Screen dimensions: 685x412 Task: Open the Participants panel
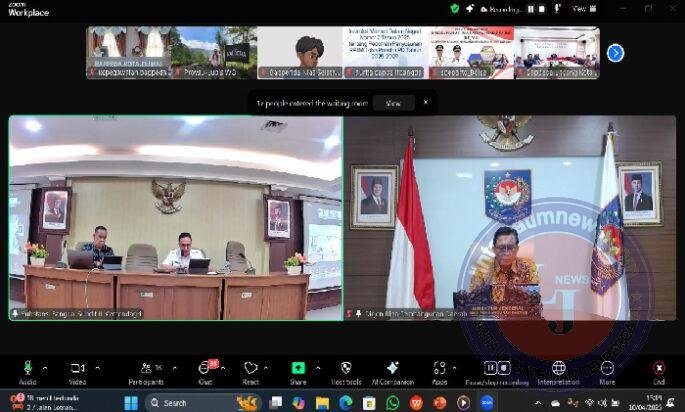[x=146, y=369]
